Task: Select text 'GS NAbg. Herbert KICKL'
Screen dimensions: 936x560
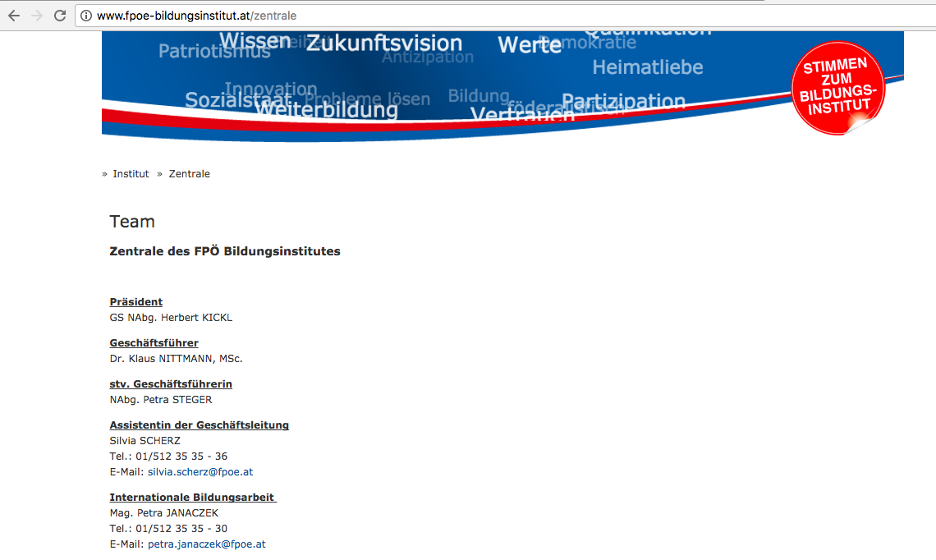Action: (171, 318)
